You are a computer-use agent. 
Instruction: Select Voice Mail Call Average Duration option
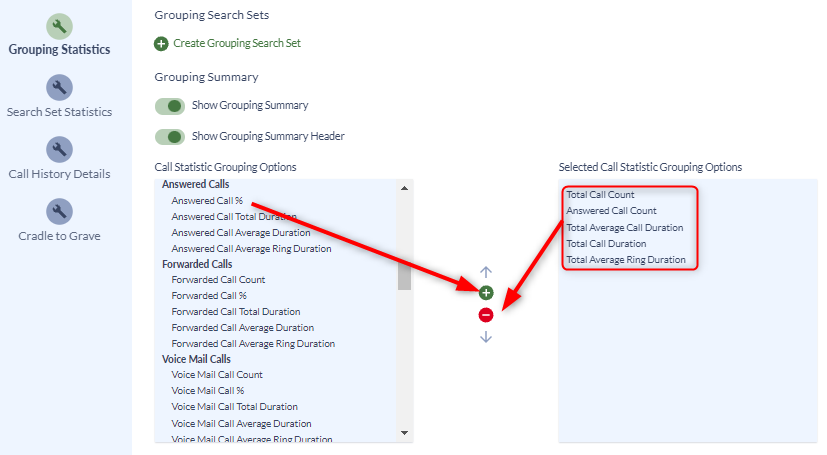(242, 423)
